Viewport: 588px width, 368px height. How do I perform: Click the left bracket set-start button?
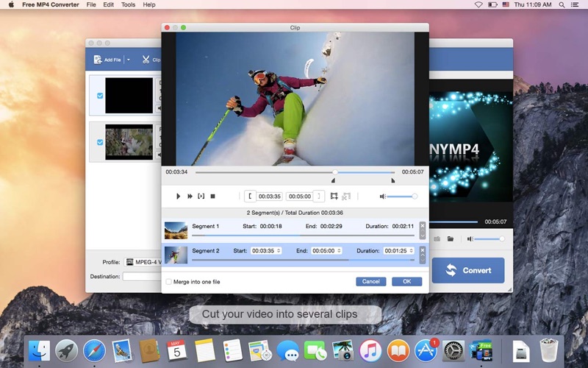(x=250, y=197)
